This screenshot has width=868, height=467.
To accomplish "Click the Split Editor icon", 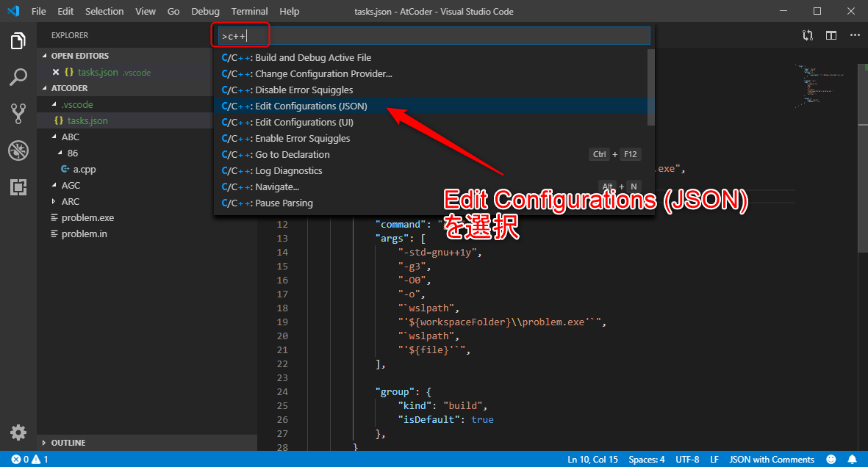I will point(831,35).
